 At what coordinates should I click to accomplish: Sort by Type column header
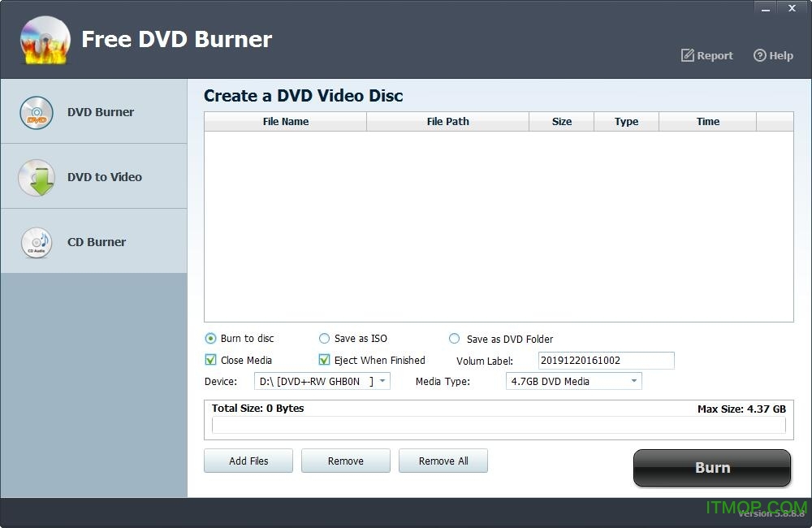tap(627, 122)
